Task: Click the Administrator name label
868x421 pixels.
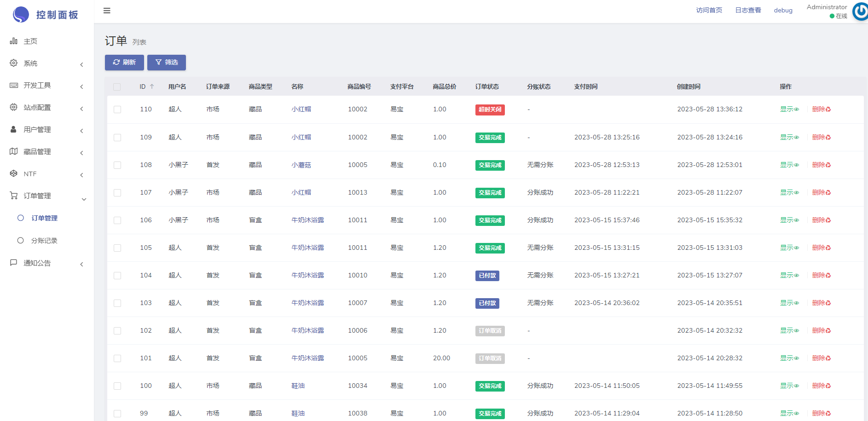Action: (x=827, y=7)
